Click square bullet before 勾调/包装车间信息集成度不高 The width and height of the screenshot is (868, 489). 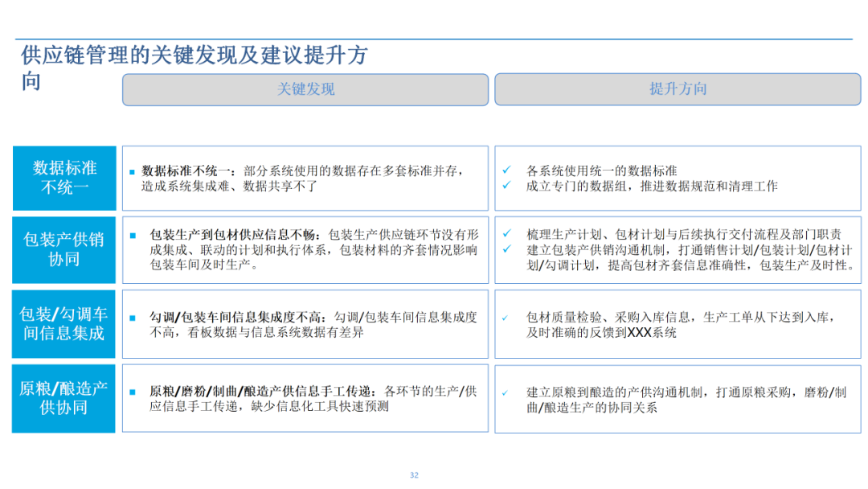pos(133,318)
